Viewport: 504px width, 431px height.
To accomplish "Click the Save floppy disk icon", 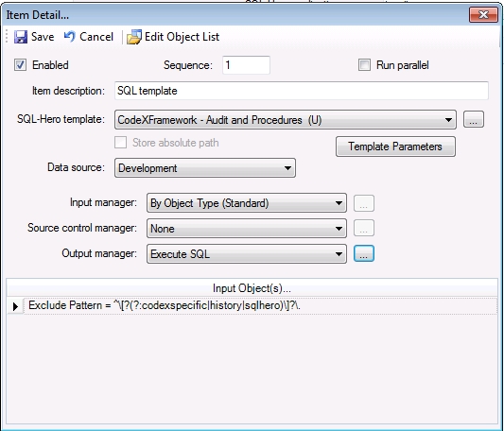I will click(21, 37).
